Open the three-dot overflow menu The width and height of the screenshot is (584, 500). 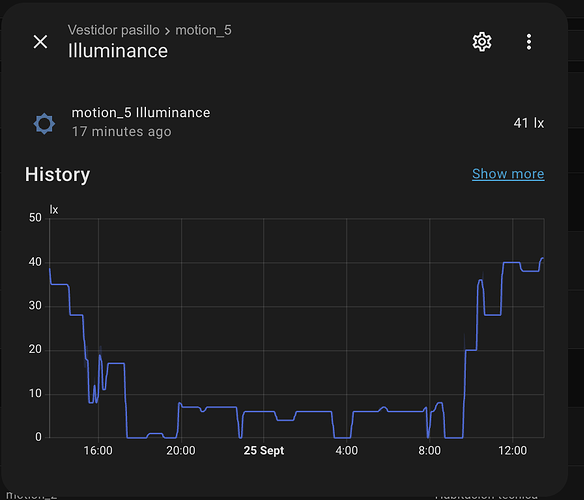pyautogui.click(x=529, y=42)
